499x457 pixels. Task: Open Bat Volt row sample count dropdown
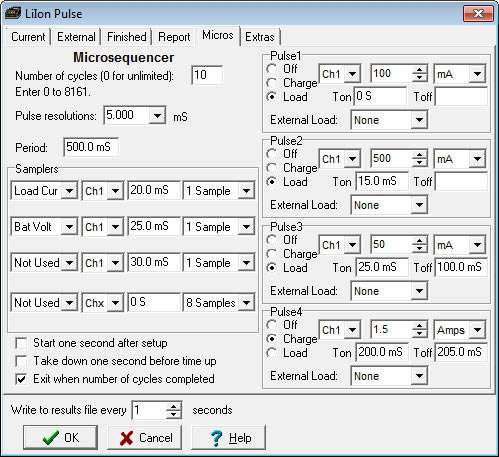246,227
